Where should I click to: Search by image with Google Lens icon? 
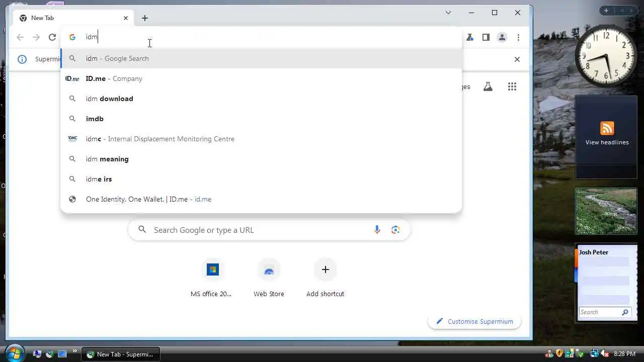tap(395, 230)
